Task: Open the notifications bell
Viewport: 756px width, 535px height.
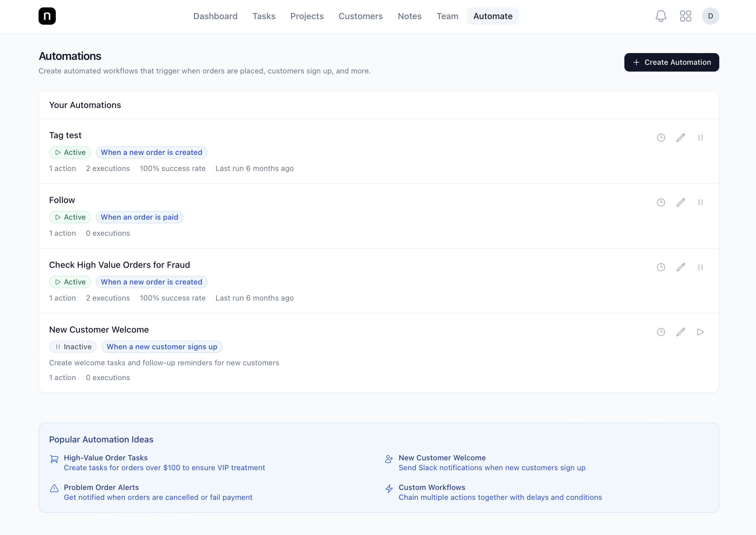Action: tap(661, 16)
